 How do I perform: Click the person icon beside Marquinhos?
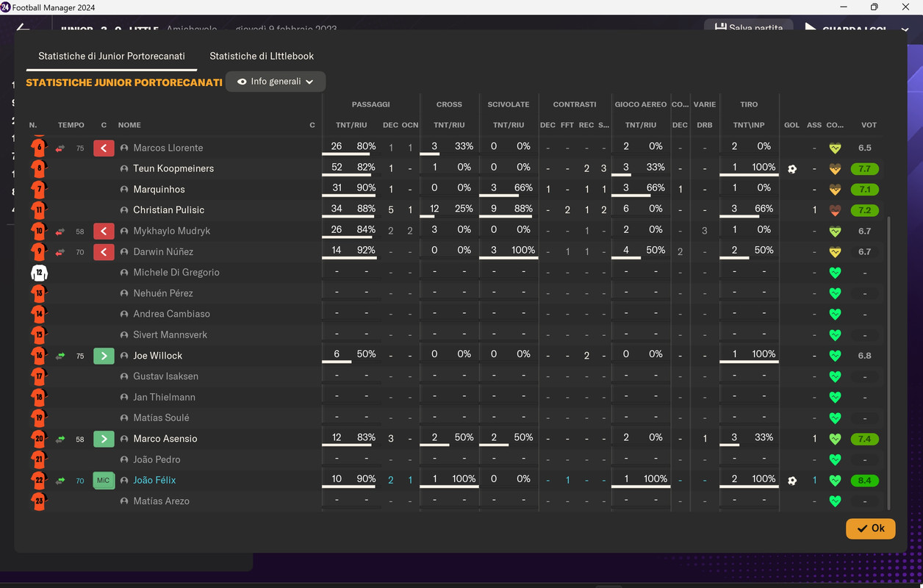(x=124, y=190)
